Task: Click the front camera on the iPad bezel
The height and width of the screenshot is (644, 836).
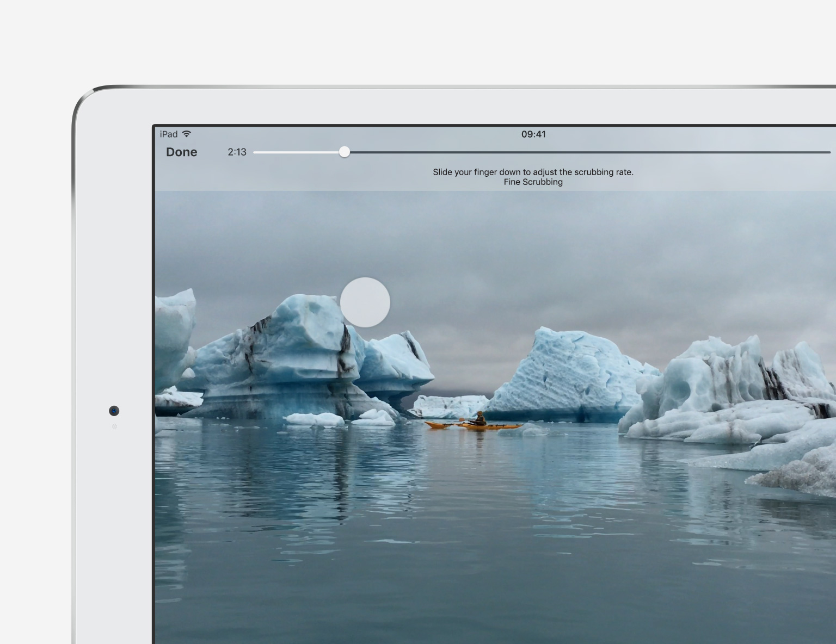Action: pyautogui.click(x=114, y=411)
